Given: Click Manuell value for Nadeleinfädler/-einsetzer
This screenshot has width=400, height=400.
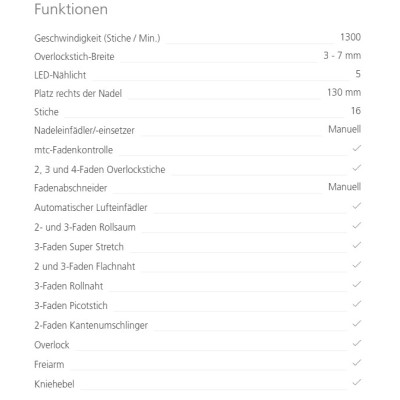Looking at the screenshot, I should 345,129.
